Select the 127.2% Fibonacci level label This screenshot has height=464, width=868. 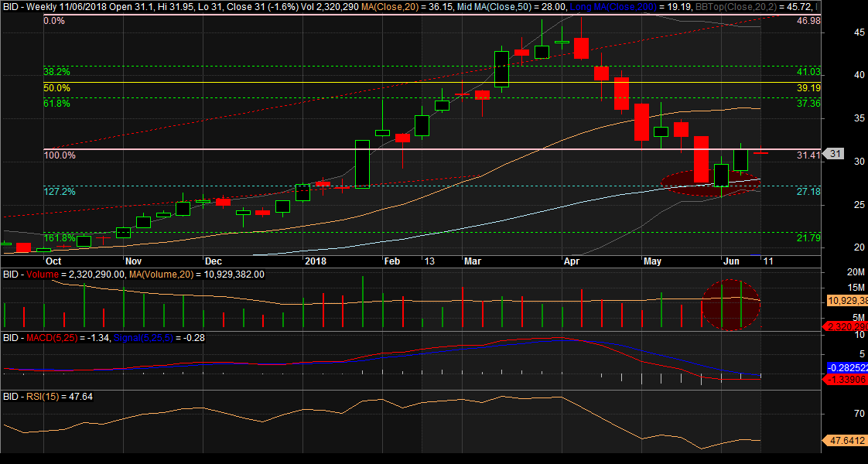[x=60, y=191]
